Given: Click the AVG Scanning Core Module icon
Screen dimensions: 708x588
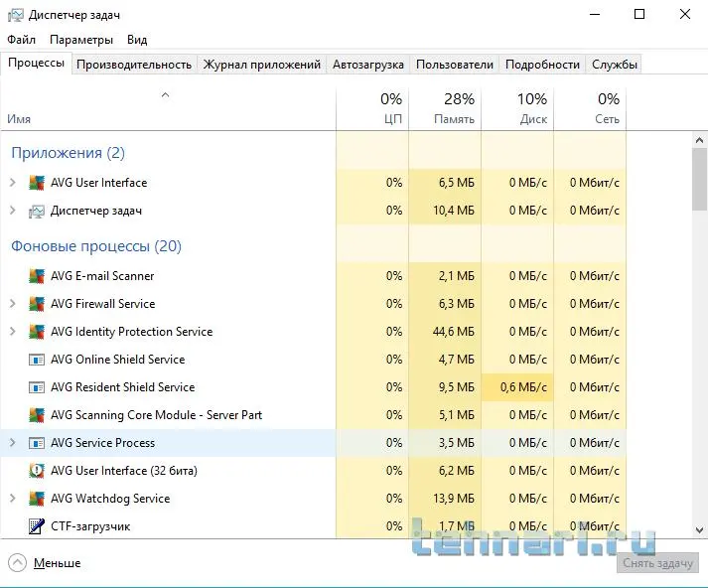Looking at the screenshot, I should (x=37, y=415).
